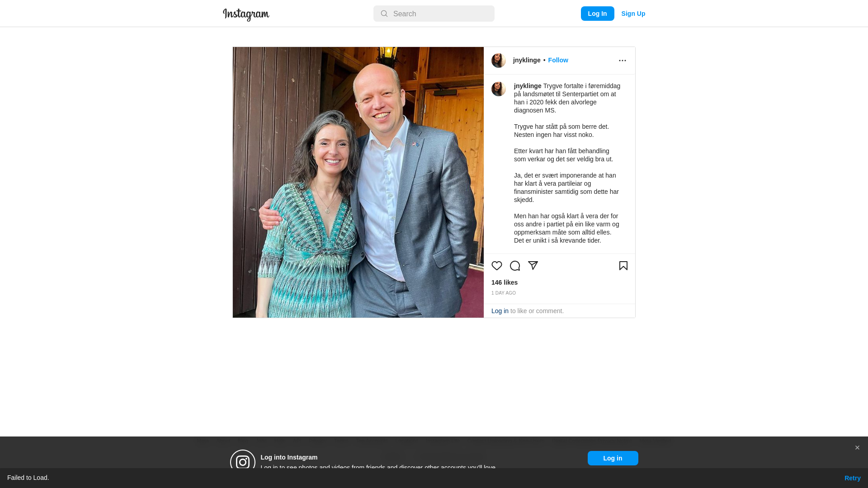The width and height of the screenshot is (868, 488).
Task: Follow the jnyklinge account
Action: tap(558, 60)
